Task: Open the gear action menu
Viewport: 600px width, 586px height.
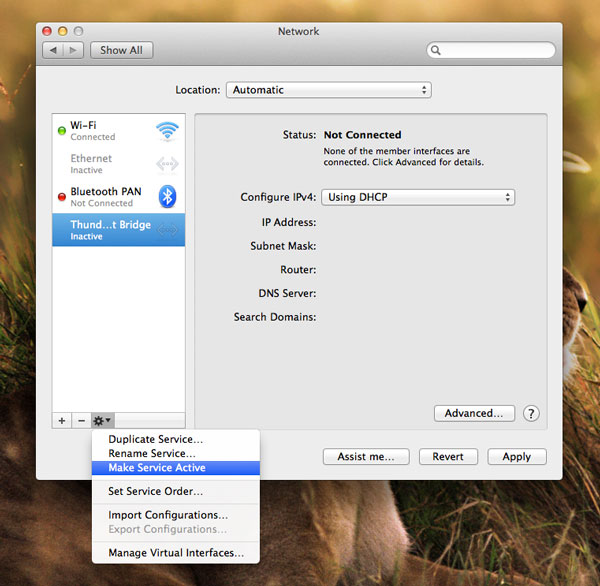Action: tap(102, 421)
